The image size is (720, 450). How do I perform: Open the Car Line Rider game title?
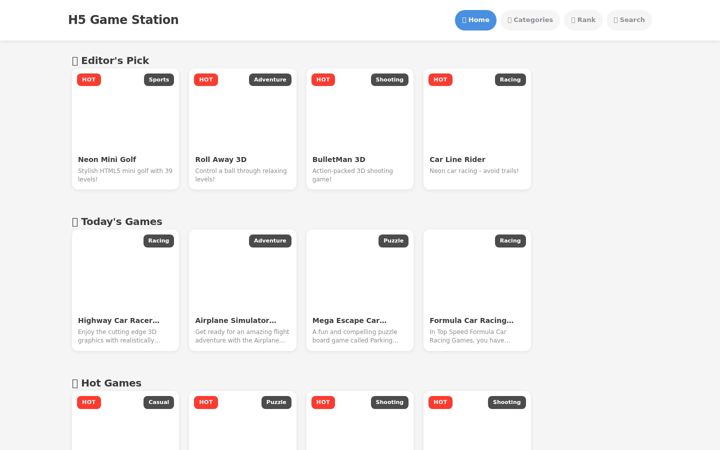pos(457,159)
